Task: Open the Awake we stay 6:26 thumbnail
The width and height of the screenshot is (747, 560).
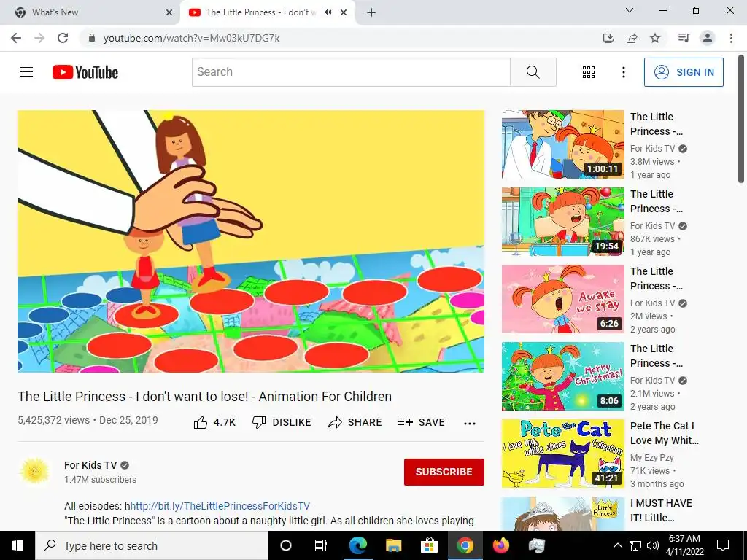Action: 562,298
